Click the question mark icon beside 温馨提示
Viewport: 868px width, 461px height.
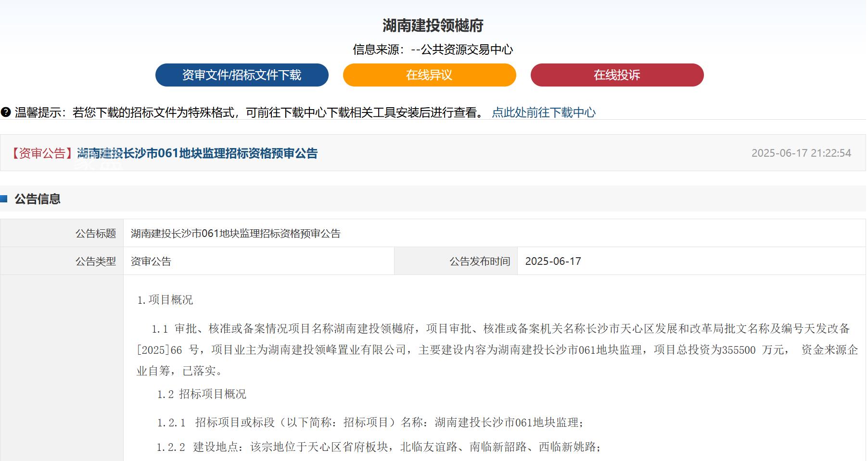point(6,112)
